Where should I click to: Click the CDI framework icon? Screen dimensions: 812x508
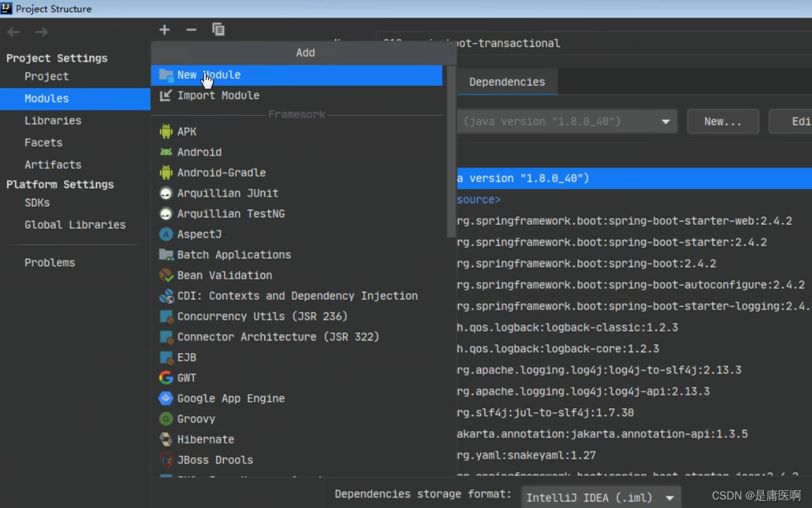coord(166,296)
